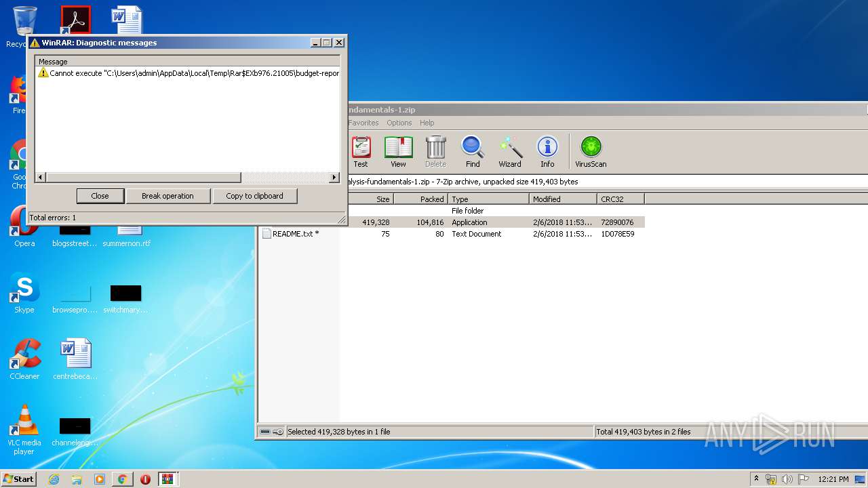Open the CCleaner desktop shortcut
This screenshot has height=488, width=868.
24,360
